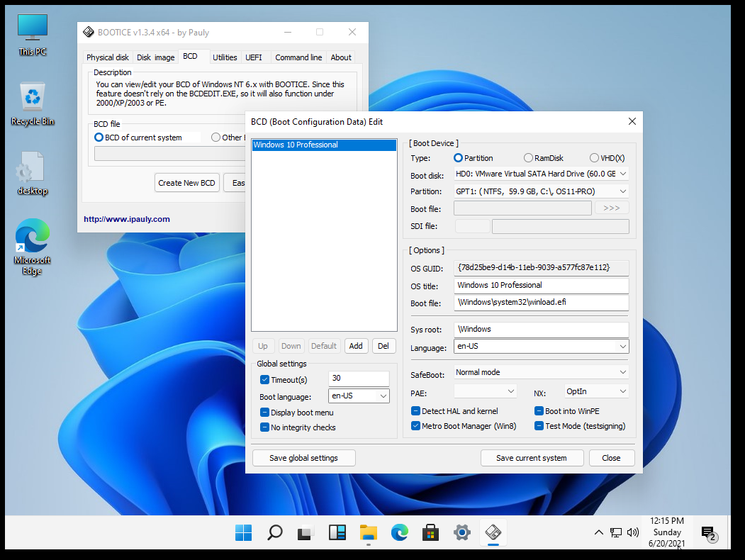Switch to About tab
This screenshot has height=560, width=745.
(341, 57)
